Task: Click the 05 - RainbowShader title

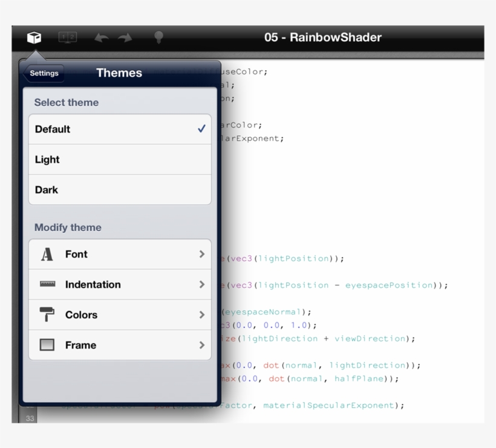Action: pyautogui.click(x=322, y=37)
